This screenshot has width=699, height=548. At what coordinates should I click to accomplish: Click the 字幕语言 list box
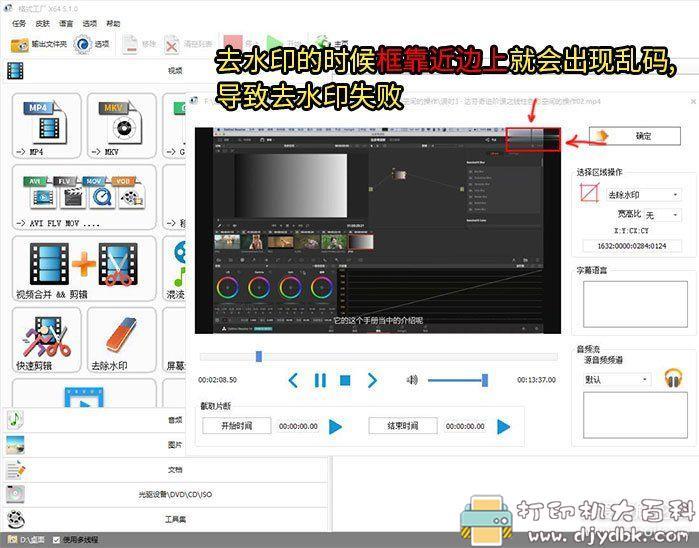635,304
